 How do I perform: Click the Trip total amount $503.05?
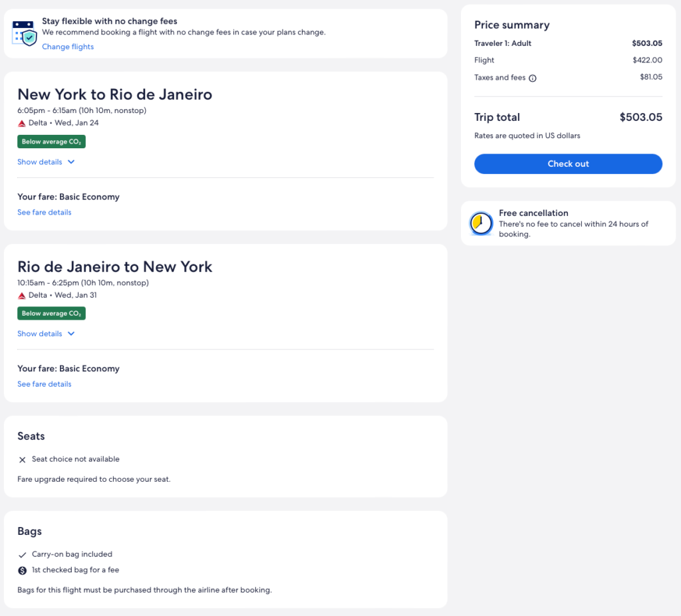point(640,117)
